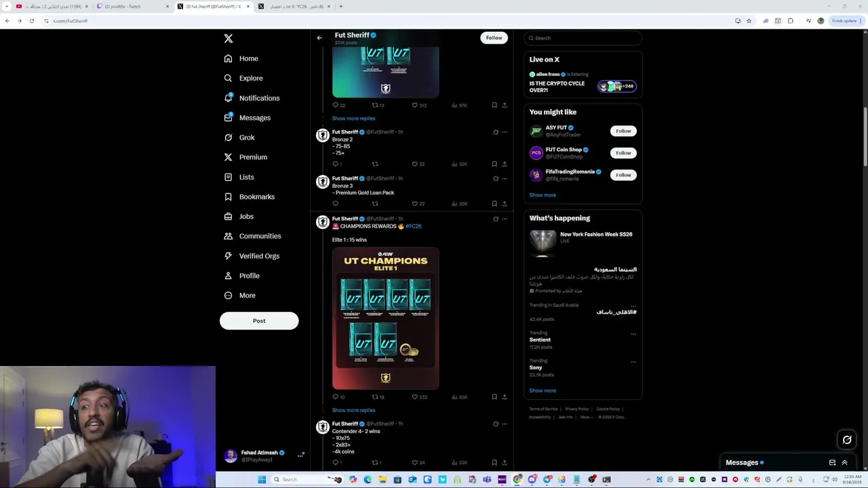Open more options on Champions Rewards post
The image size is (868, 488).
[x=504, y=219]
